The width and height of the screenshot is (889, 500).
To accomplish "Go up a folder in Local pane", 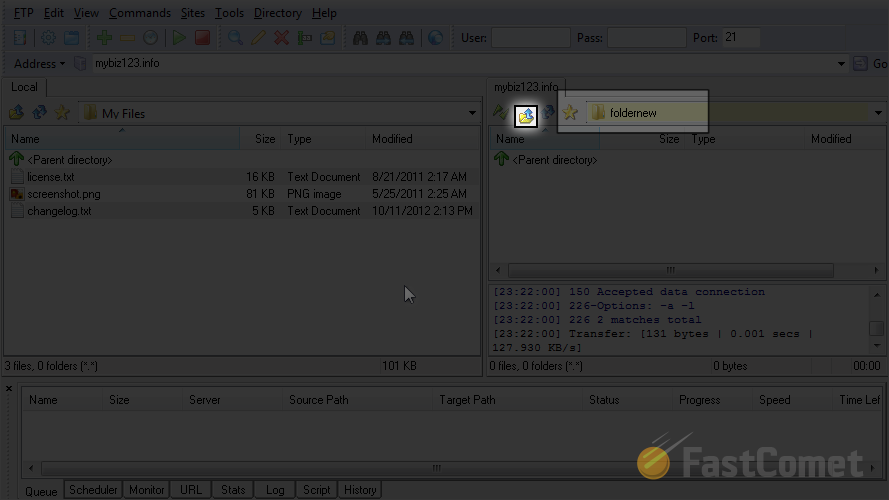I will tap(16, 113).
